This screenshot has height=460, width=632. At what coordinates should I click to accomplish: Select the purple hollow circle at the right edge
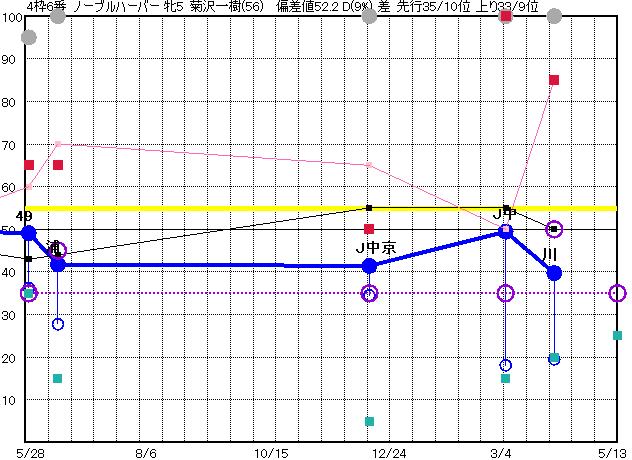618,293
